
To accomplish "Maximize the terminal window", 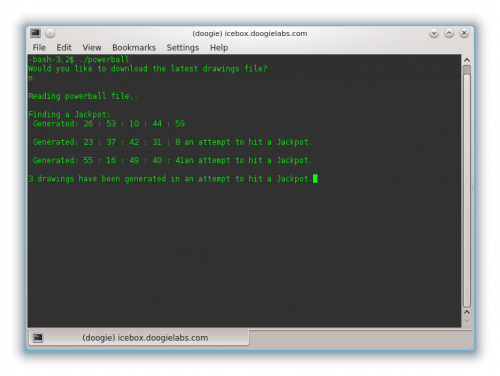I will click(449, 33).
